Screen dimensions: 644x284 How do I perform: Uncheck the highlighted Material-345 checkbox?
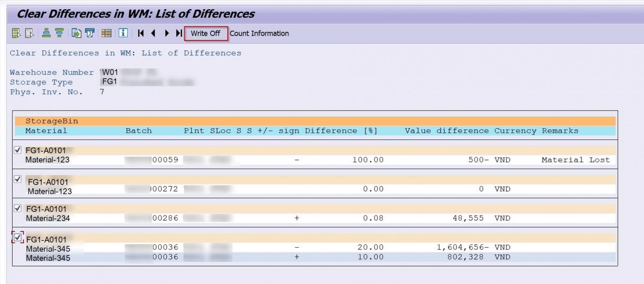pyautogui.click(x=18, y=237)
